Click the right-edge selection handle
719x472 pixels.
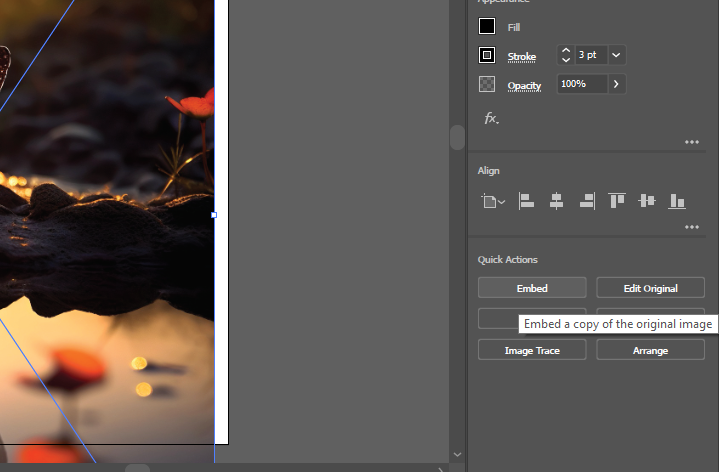pyautogui.click(x=214, y=215)
